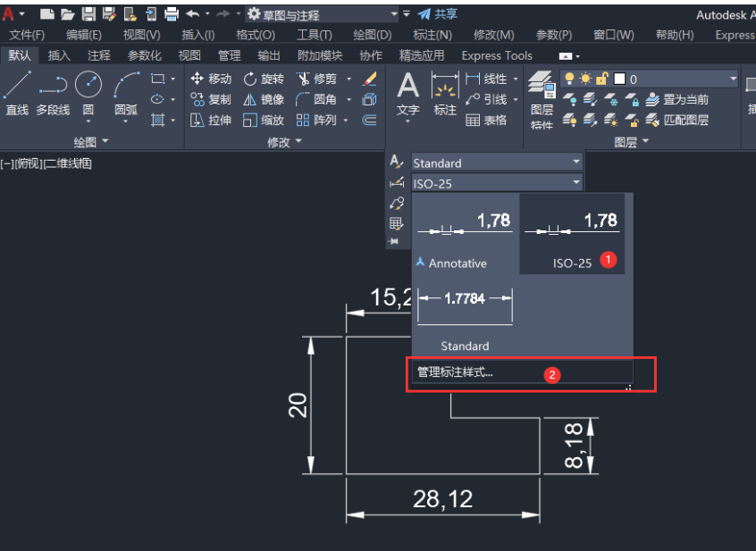Open the 格式(O) menu

(x=256, y=35)
